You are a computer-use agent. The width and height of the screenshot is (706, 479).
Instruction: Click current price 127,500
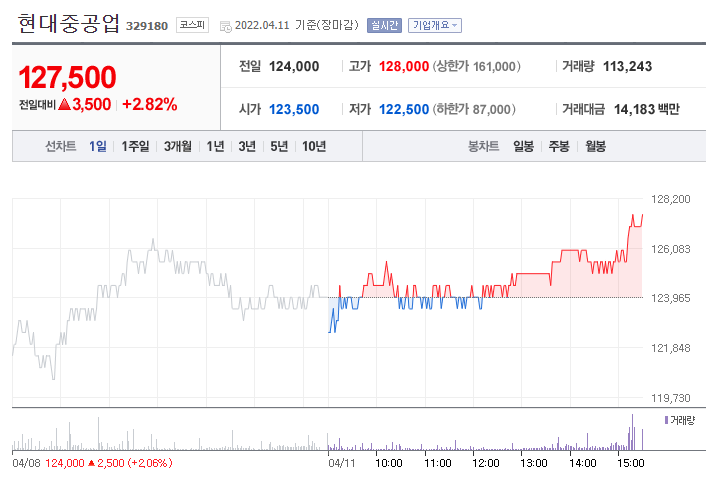67,77
